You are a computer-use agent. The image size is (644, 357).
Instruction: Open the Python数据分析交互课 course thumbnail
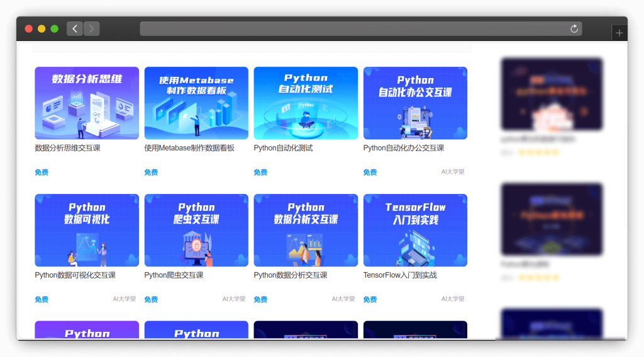(x=306, y=230)
